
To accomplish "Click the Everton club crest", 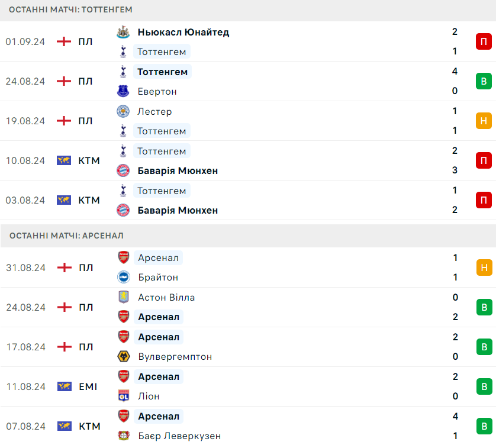I will (x=123, y=91).
